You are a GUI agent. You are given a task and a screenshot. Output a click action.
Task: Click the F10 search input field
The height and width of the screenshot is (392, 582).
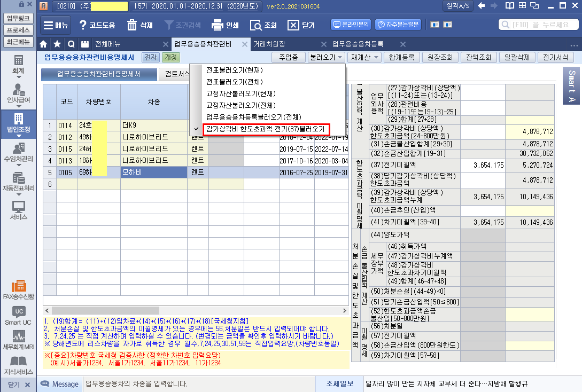(x=539, y=25)
